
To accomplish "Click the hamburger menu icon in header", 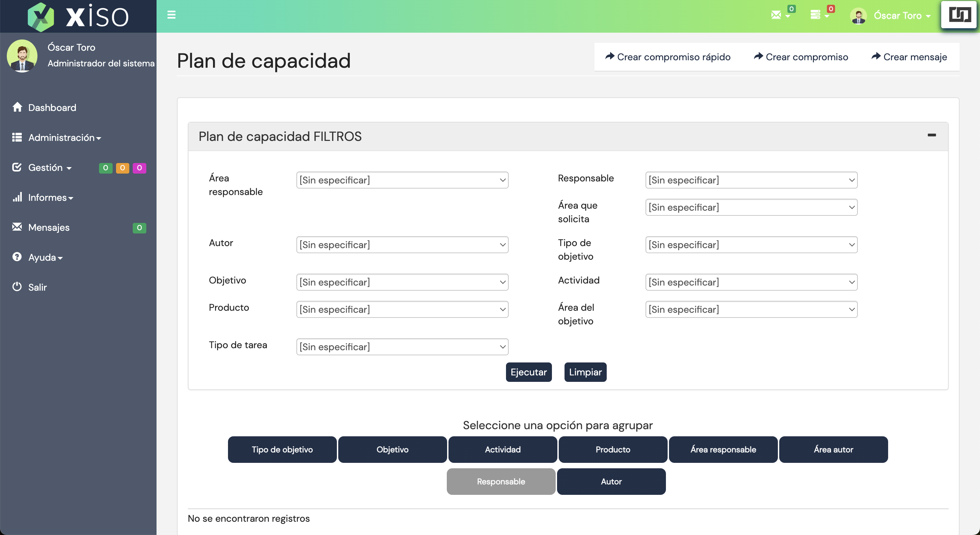I will pyautogui.click(x=171, y=15).
